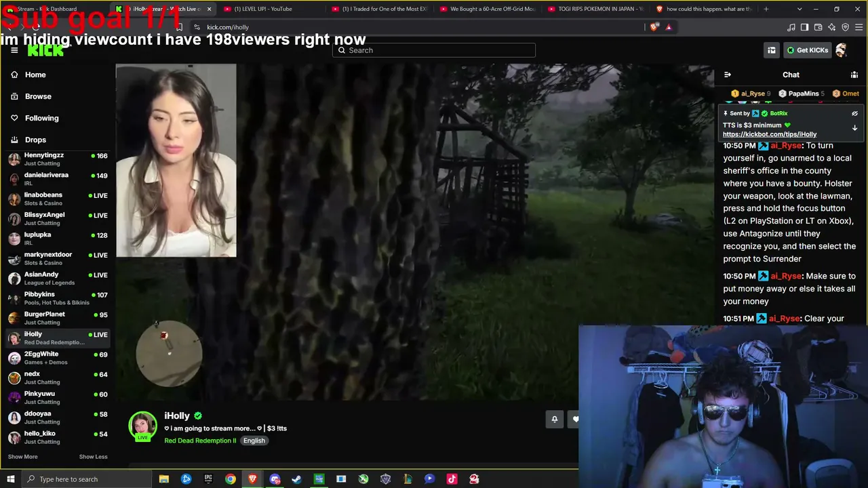The width and height of the screenshot is (868, 488).
Task: Open the Red Dead Redemption II category link
Action: tap(200, 441)
